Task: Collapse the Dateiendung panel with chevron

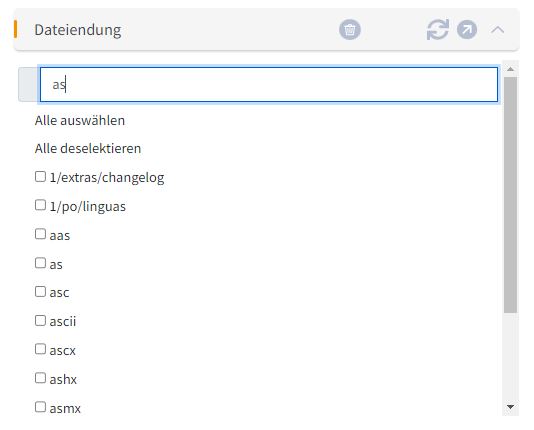Action: 498,30
